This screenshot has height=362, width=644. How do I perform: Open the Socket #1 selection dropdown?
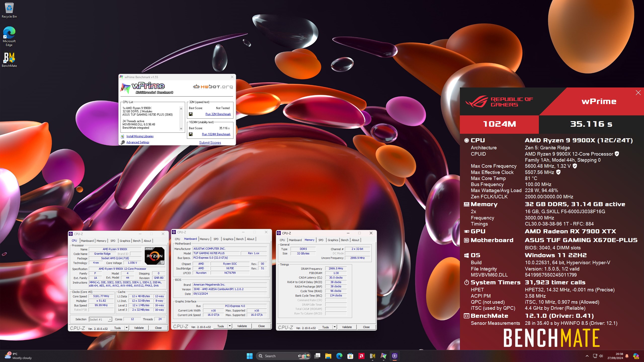[x=100, y=320]
